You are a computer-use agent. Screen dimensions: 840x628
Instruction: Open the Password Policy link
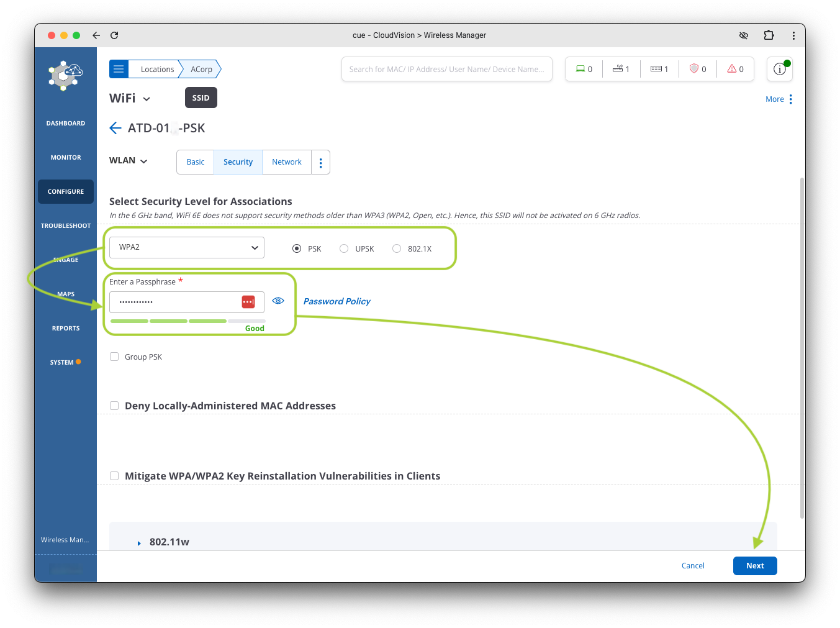point(336,301)
